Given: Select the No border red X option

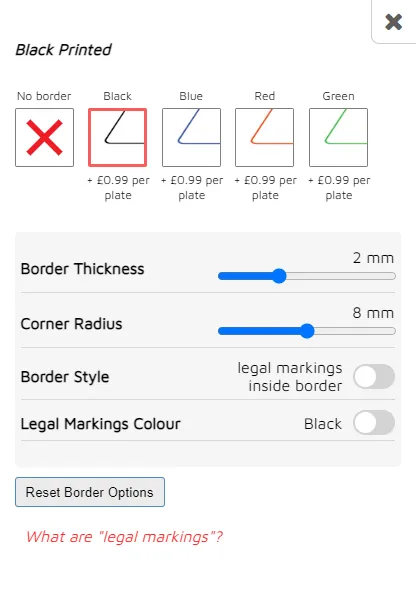Looking at the screenshot, I should click(44, 137).
